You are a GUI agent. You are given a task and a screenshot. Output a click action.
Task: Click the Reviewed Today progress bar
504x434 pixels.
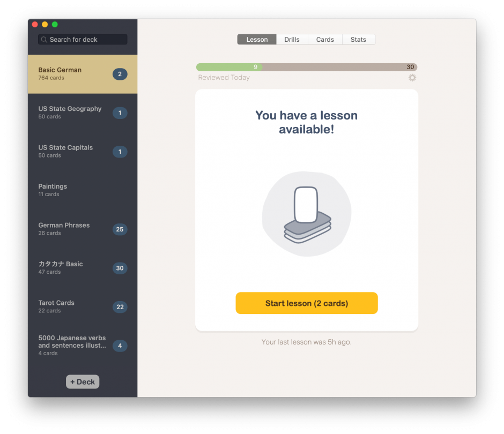(307, 67)
